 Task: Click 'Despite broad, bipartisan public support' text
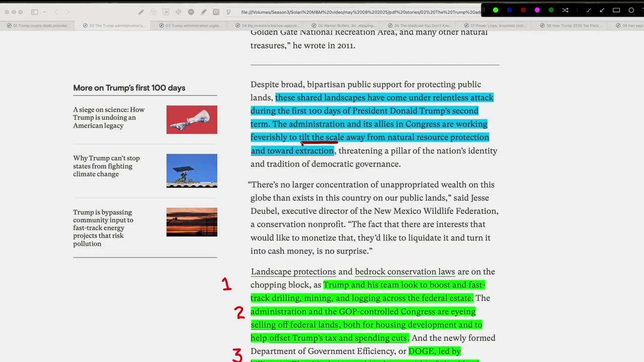[x=366, y=84]
